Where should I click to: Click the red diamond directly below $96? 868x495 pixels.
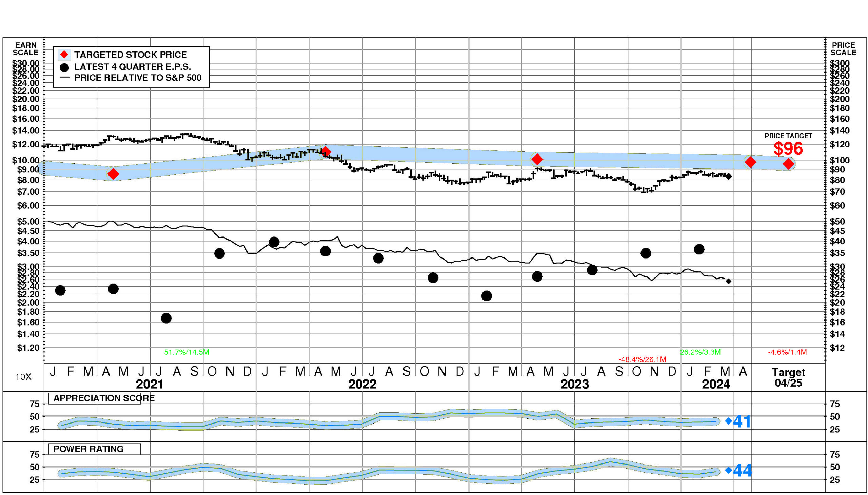(x=788, y=164)
